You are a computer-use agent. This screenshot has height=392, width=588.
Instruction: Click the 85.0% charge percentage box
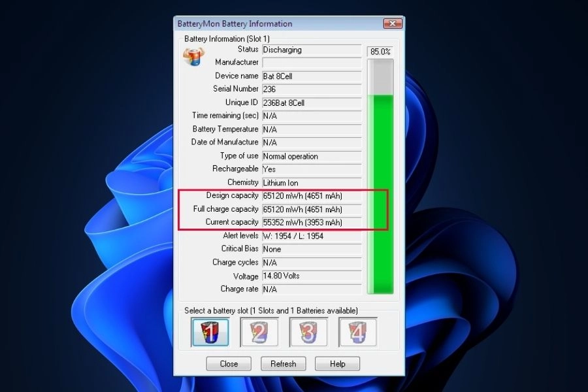point(380,52)
